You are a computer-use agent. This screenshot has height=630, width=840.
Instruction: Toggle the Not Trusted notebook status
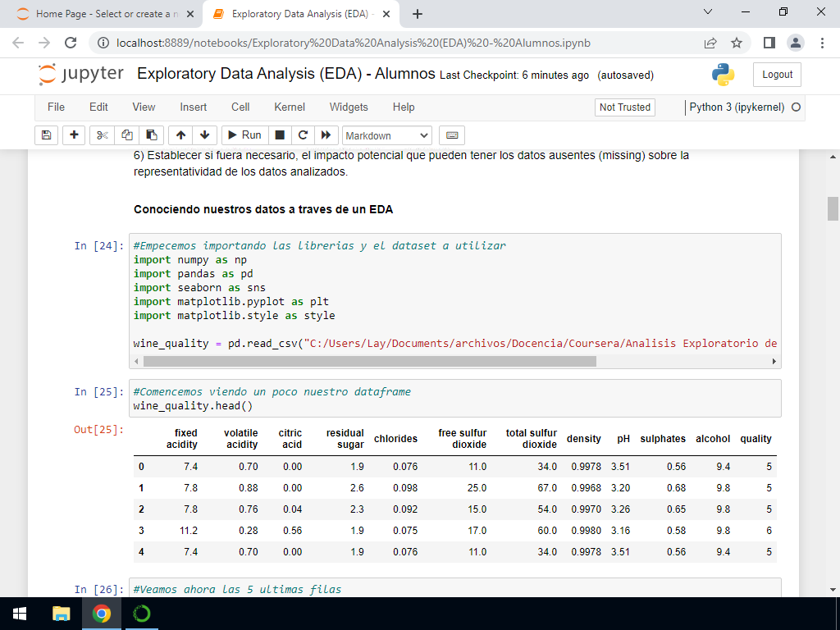tap(624, 107)
